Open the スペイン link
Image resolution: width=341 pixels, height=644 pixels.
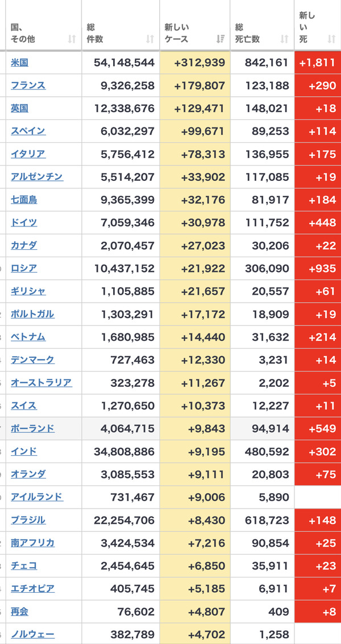[28, 131]
